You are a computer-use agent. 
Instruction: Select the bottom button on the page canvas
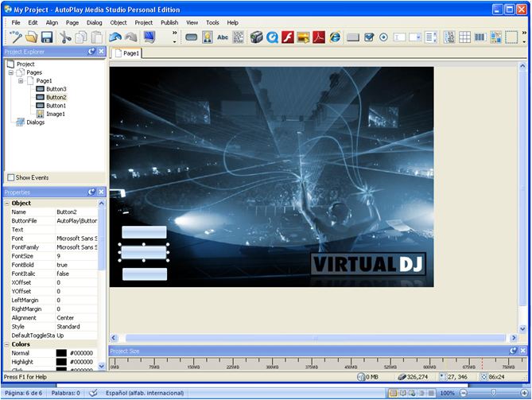point(145,274)
